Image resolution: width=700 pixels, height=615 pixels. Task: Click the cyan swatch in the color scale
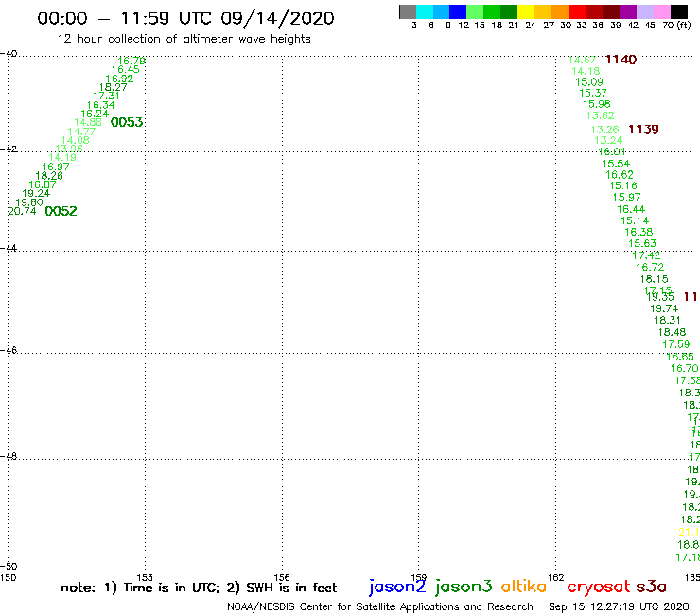point(424,11)
